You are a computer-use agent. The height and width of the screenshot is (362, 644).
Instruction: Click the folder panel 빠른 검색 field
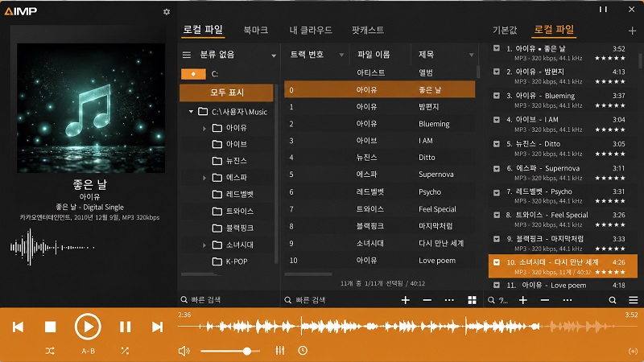[x=229, y=299]
